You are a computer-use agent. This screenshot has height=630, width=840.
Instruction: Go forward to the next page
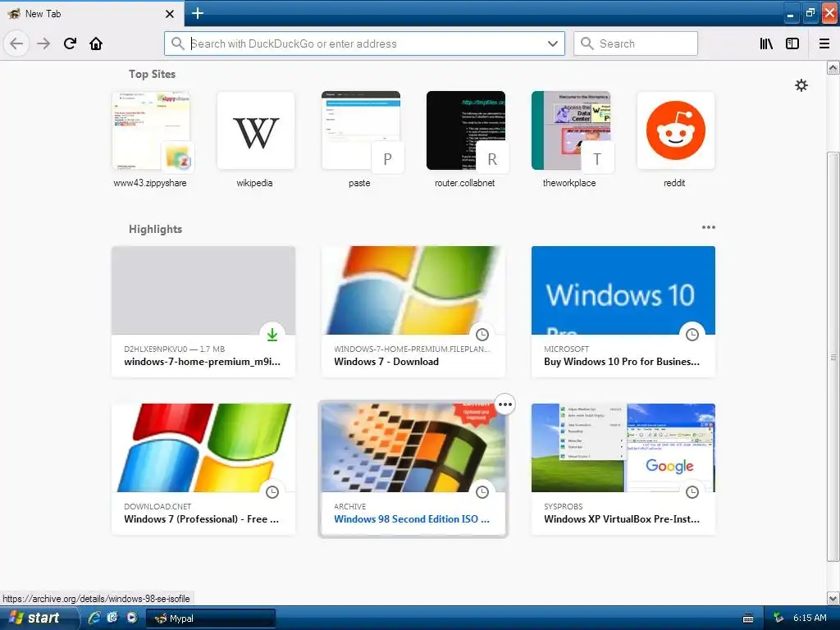click(x=43, y=43)
